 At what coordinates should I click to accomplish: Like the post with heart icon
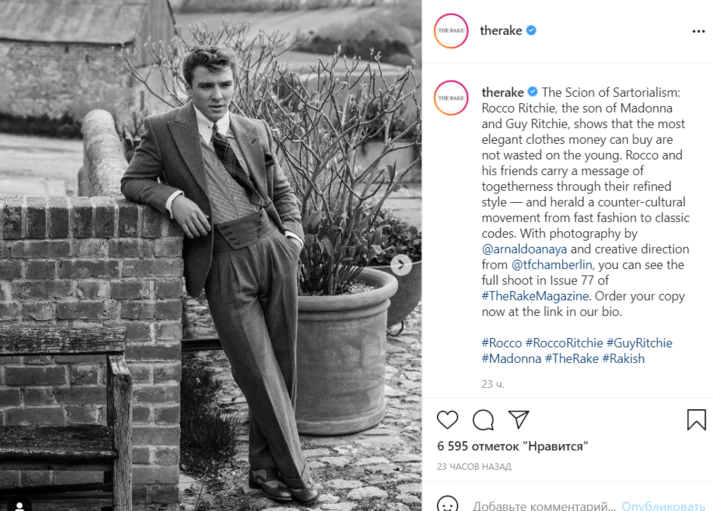pyautogui.click(x=448, y=420)
